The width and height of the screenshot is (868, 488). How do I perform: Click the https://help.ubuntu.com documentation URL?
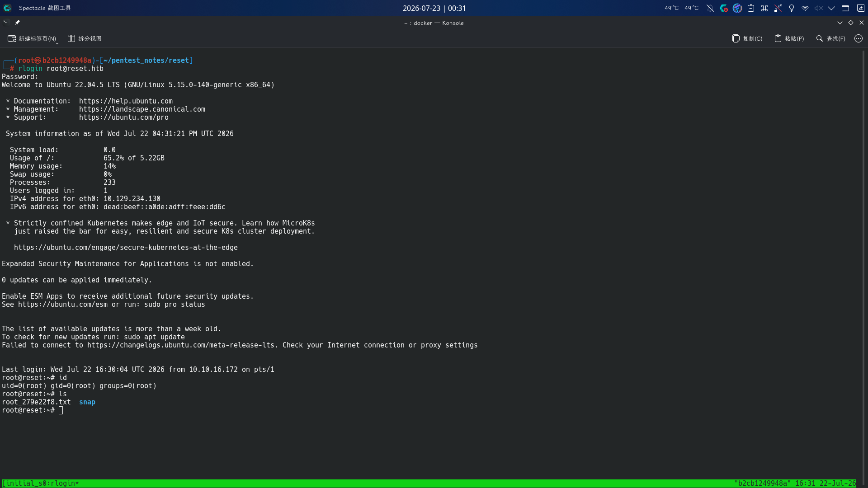tap(126, 101)
